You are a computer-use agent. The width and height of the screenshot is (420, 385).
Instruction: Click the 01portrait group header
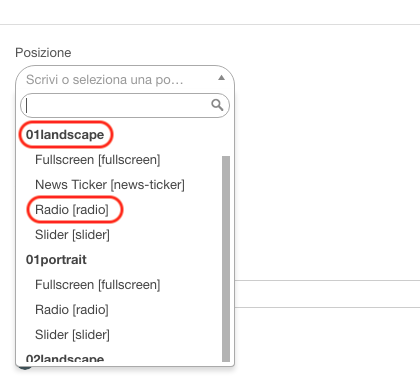pyautogui.click(x=56, y=260)
